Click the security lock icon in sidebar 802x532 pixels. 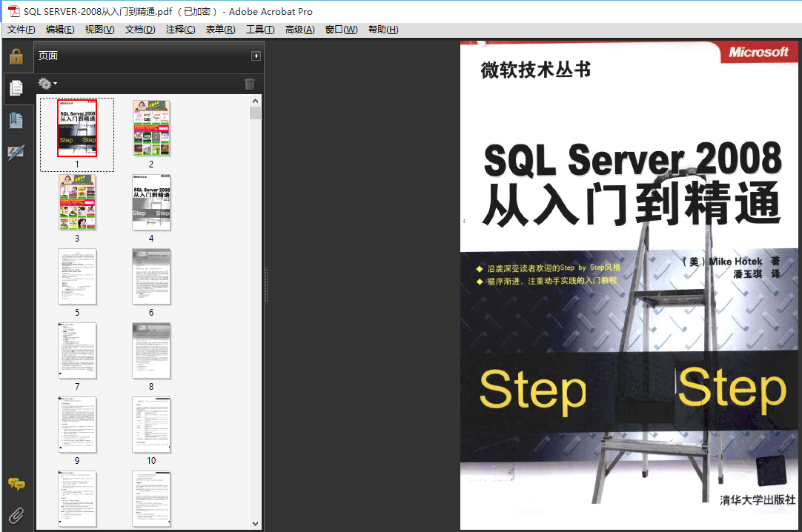16,56
